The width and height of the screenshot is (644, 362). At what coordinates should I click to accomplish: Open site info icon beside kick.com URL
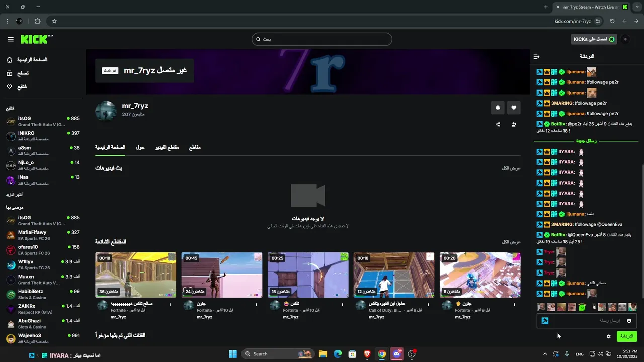pyautogui.click(x=598, y=21)
